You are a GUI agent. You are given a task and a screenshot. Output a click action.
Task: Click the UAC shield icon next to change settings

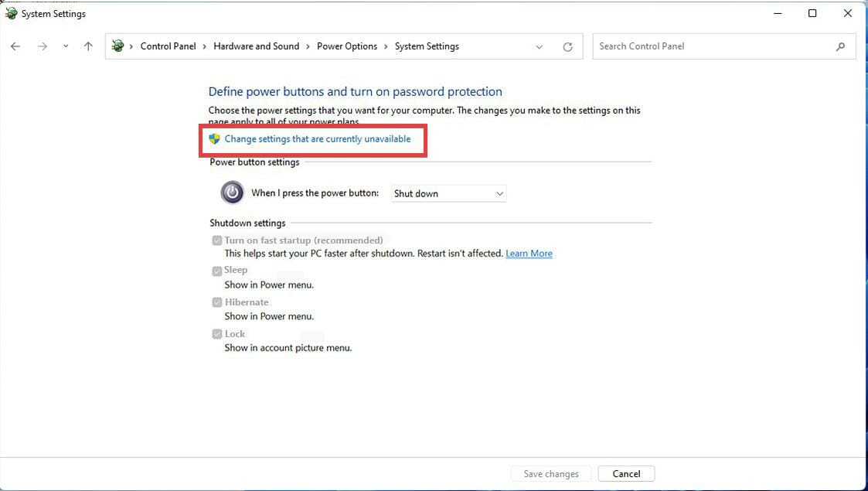click(x=214, y=139)
